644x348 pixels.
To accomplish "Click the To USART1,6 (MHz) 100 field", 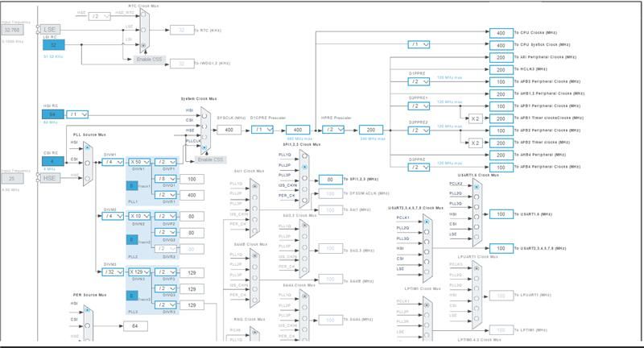I will [x=501, y=214].
